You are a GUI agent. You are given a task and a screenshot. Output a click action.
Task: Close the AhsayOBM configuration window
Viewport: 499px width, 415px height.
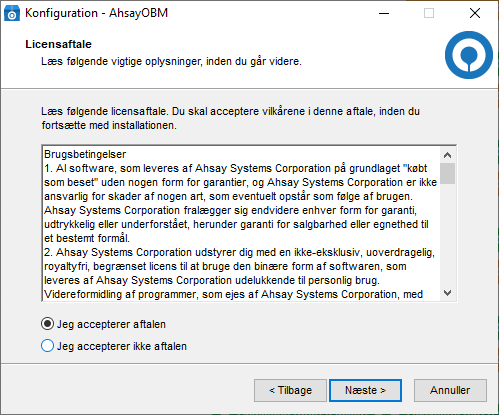(475, 13)
